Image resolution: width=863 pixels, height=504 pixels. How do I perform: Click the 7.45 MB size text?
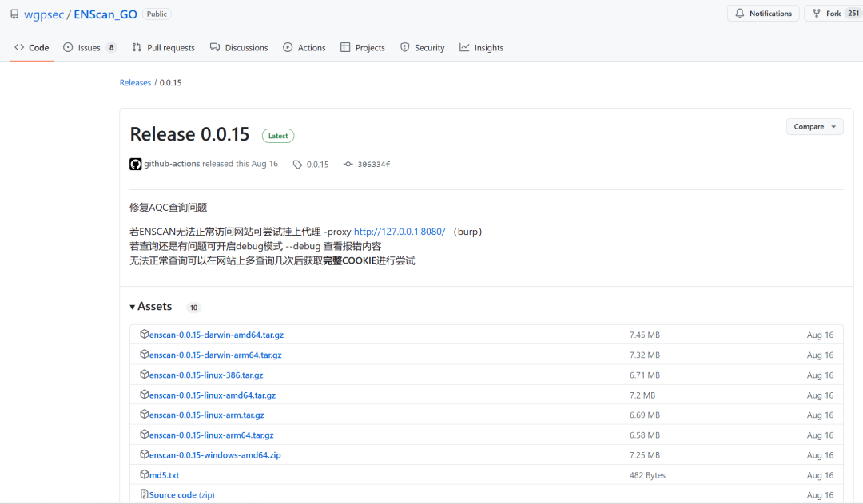(x=645, y=335)
